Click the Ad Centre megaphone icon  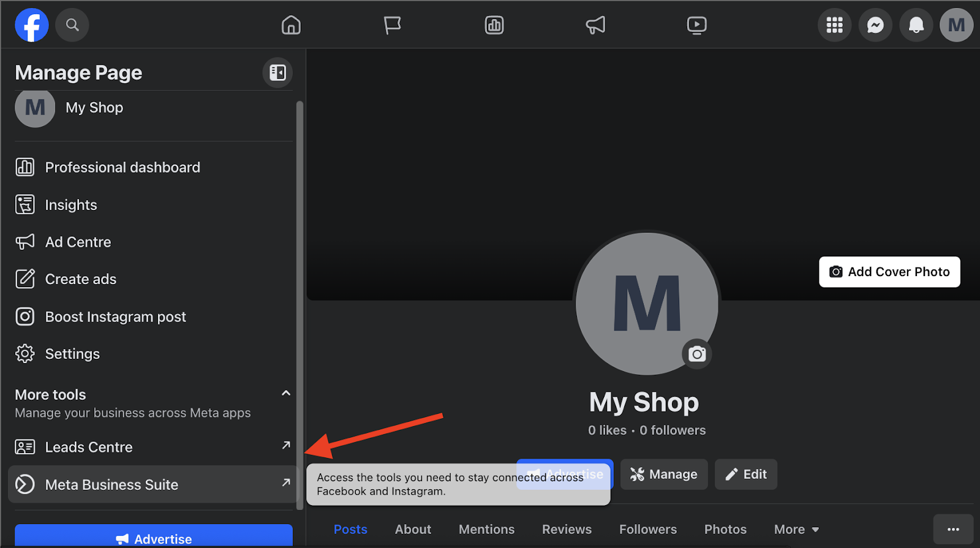(x=25, y=242)
